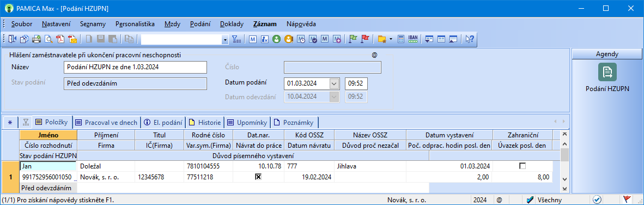Open the Mzdy menu
Image resolution: width=644 pixels, height=205 pixels.
click(x=172, y=24)
